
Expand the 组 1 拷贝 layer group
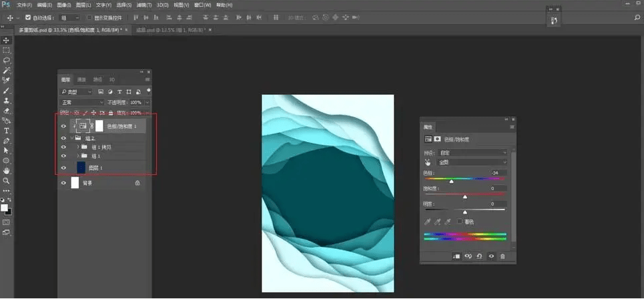point(77,146)
